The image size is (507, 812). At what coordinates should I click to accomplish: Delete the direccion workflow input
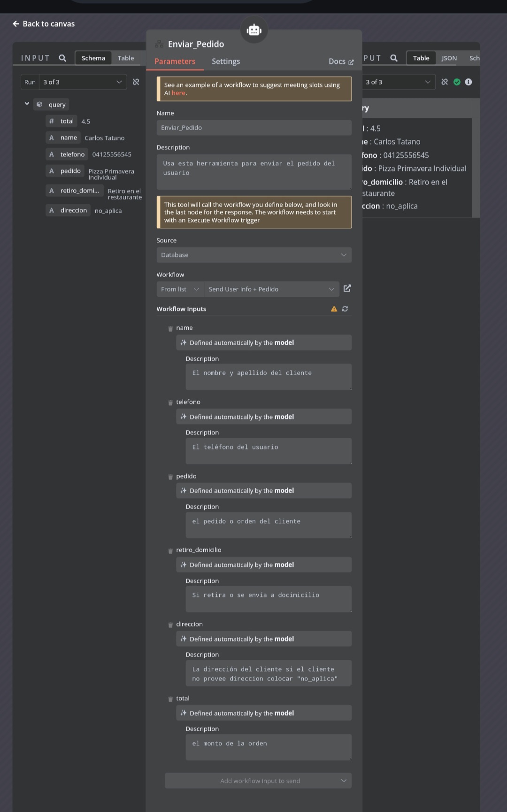tap(170, 625)
